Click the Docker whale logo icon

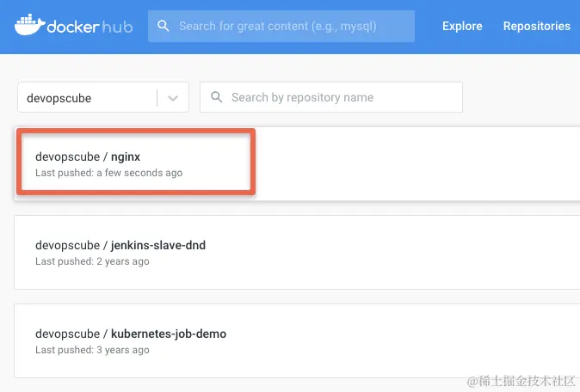coord(29,25)
